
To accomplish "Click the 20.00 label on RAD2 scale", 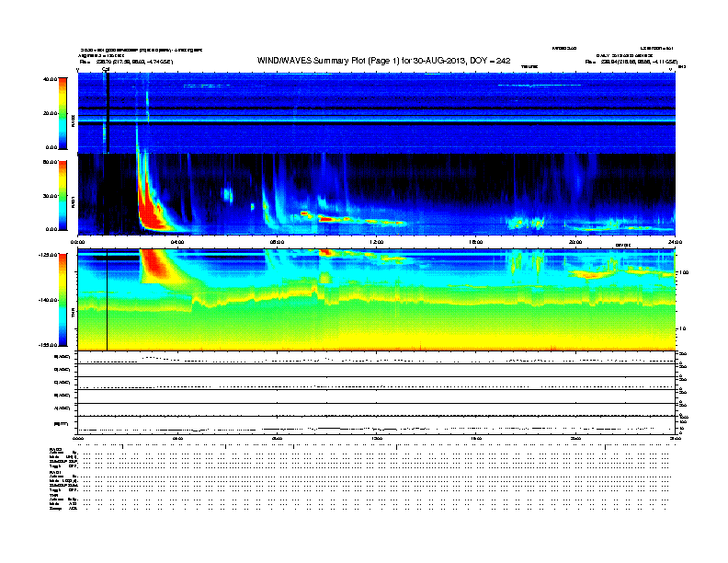I will [51, 113].
